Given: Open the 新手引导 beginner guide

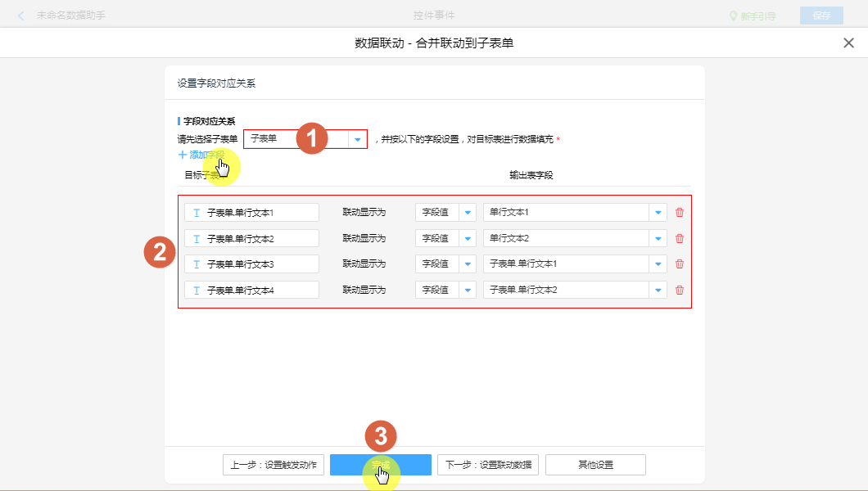Looking at the screenshot, I should [x=752, y=16].
